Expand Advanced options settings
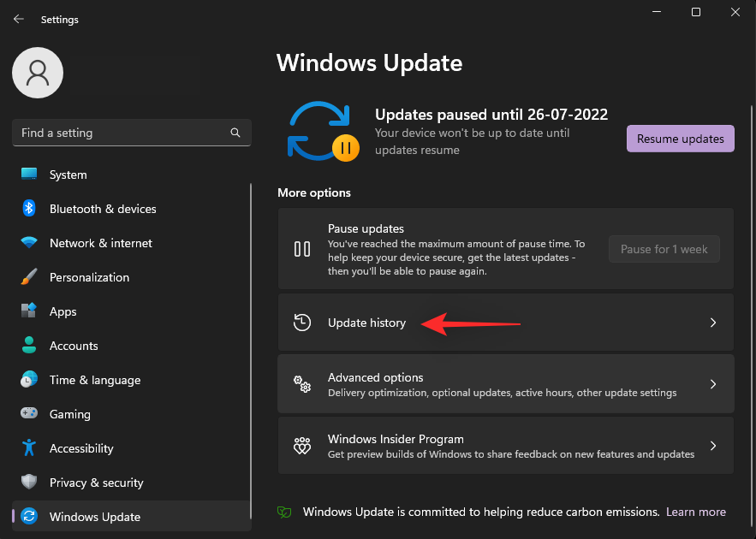The height and width of the screenshot is (539, 756). click(505, 383)
